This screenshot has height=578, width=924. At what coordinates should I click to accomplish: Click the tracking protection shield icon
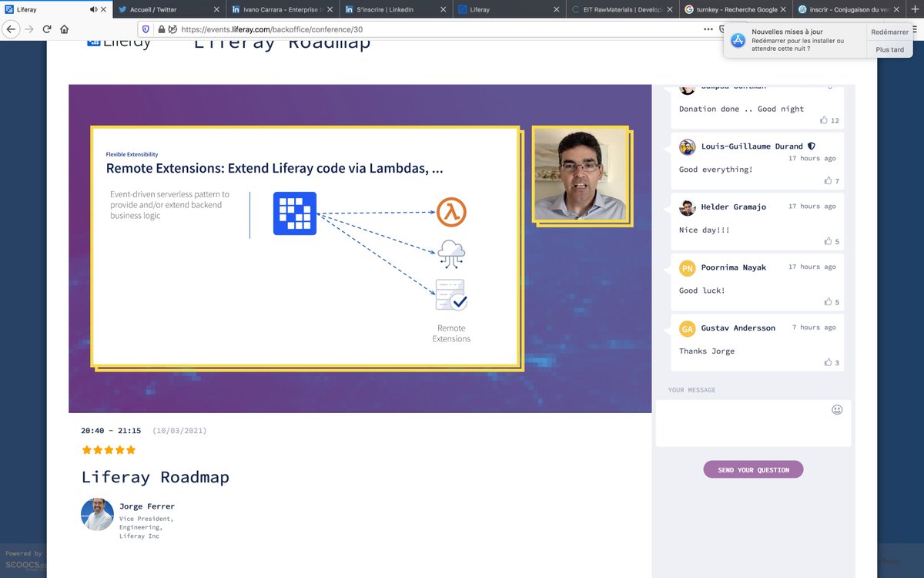[x=146, y=29]
